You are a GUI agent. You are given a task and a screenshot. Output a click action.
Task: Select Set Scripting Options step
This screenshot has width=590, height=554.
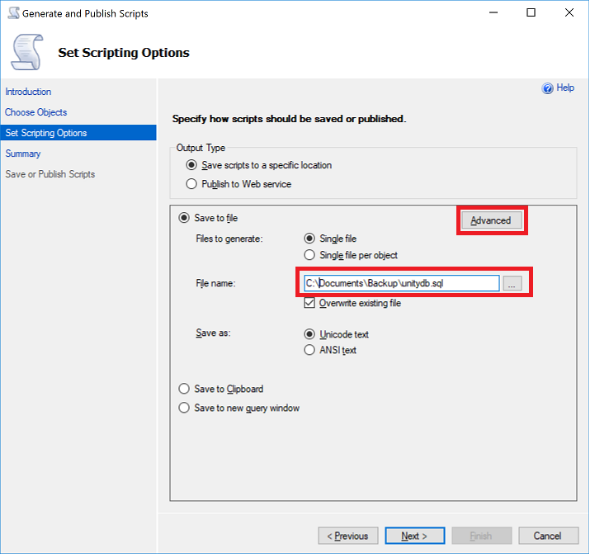tap(78, 133)
